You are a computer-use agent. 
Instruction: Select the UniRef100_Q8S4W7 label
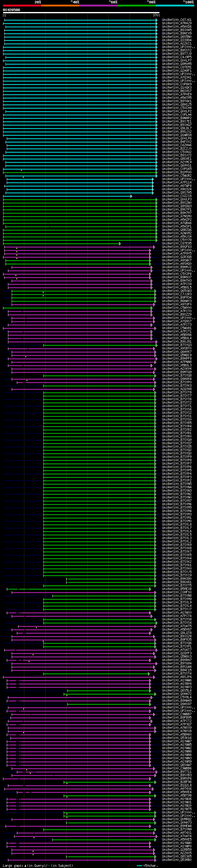(x=177, y=765)
